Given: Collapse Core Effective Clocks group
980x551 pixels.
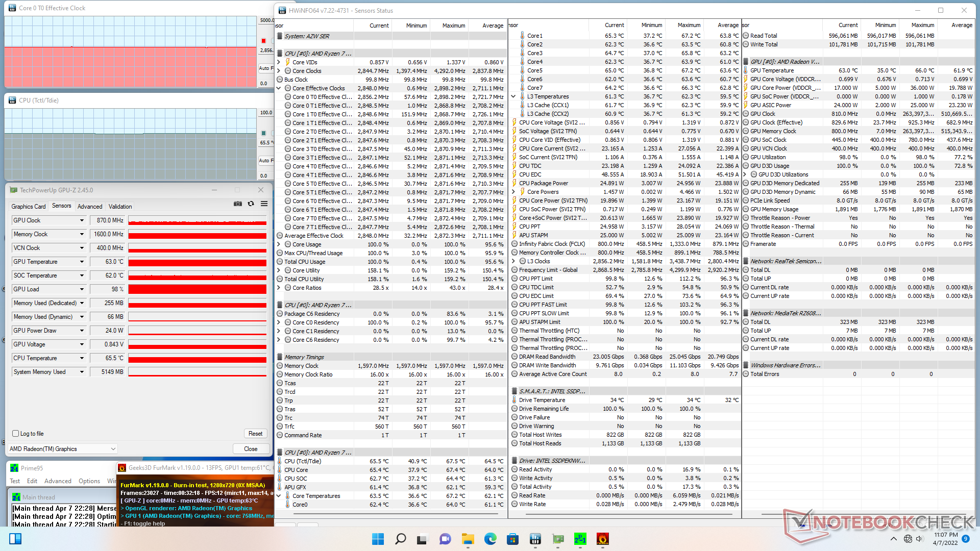Looking at the screenshot, I should [x=279, y=88].
